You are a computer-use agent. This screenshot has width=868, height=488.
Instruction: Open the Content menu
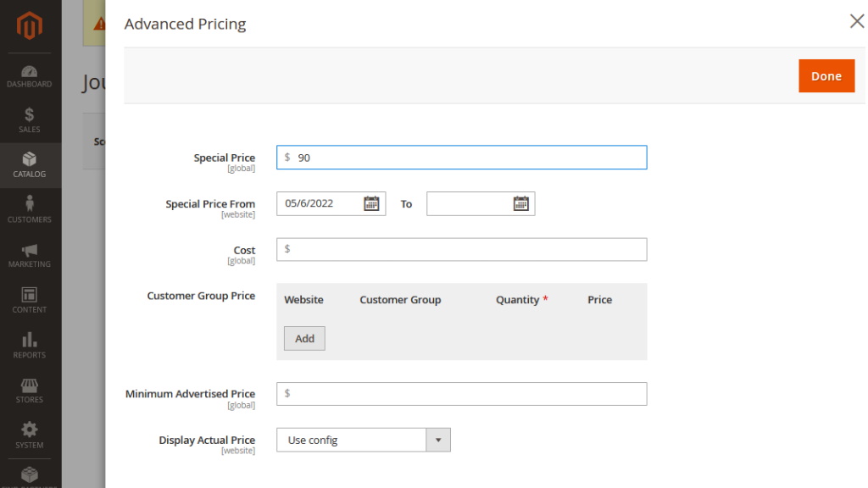30,301
